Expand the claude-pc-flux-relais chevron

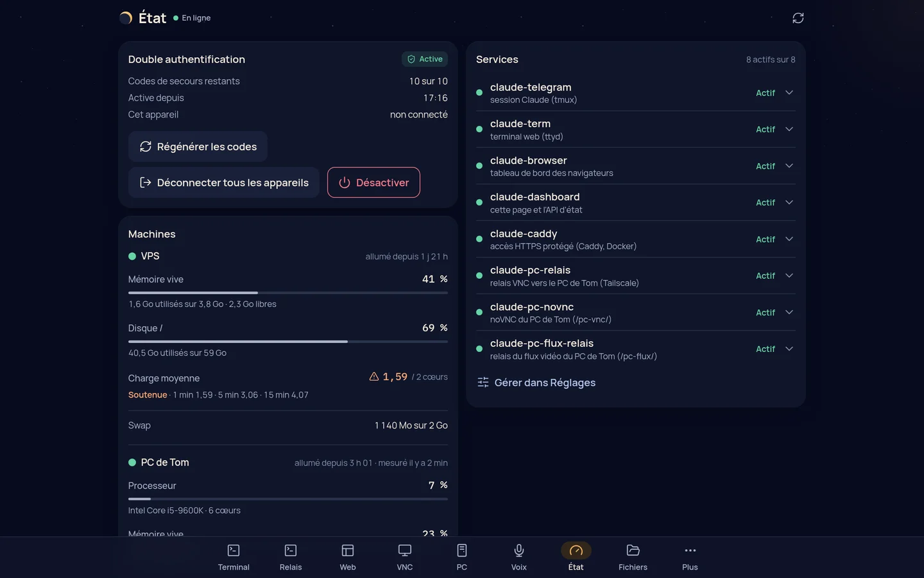tap(789, 349)
